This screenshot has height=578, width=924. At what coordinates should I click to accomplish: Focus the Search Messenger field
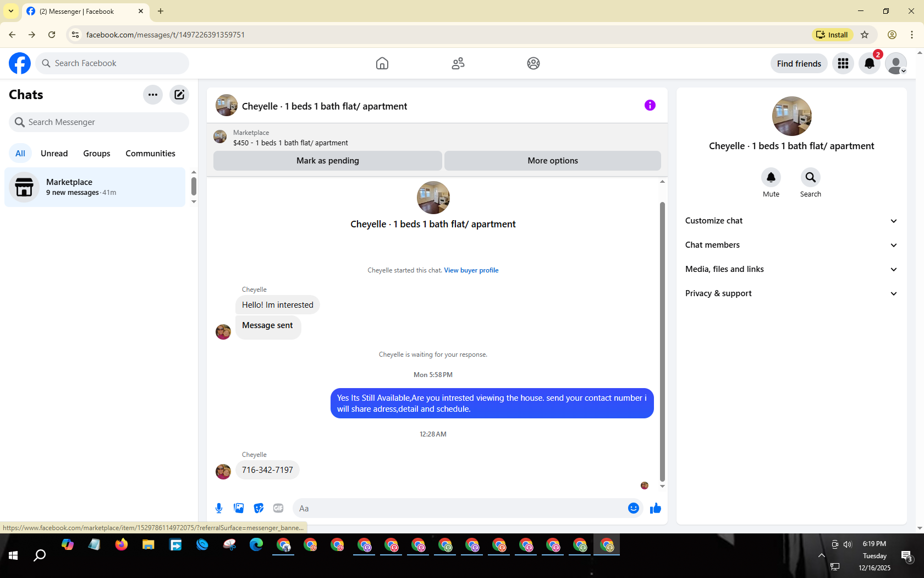tap(99, 122)
